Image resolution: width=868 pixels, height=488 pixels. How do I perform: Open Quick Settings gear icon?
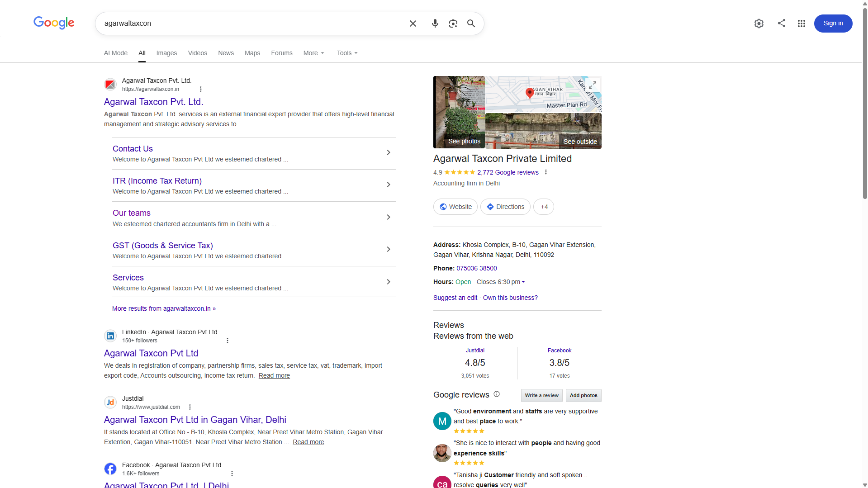click(x=759, y=24)
